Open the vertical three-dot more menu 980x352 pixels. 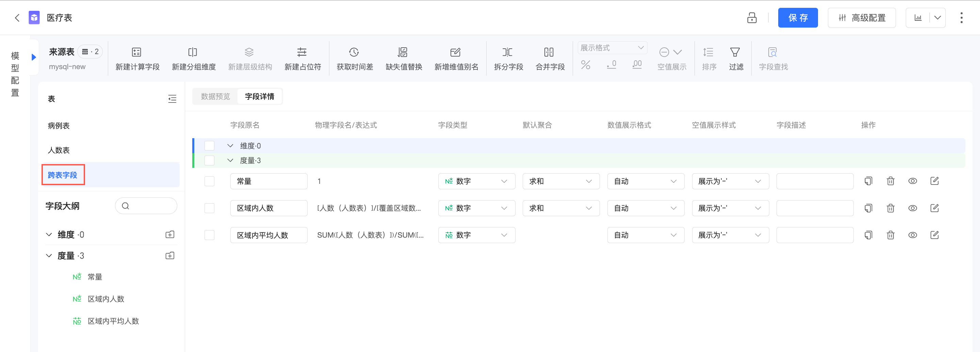tap(961, 18)
